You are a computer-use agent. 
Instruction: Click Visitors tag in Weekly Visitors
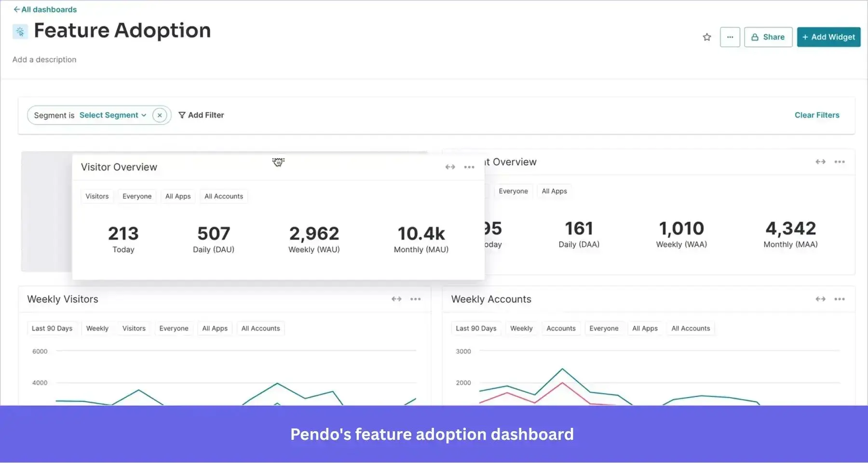pos(134,329)
